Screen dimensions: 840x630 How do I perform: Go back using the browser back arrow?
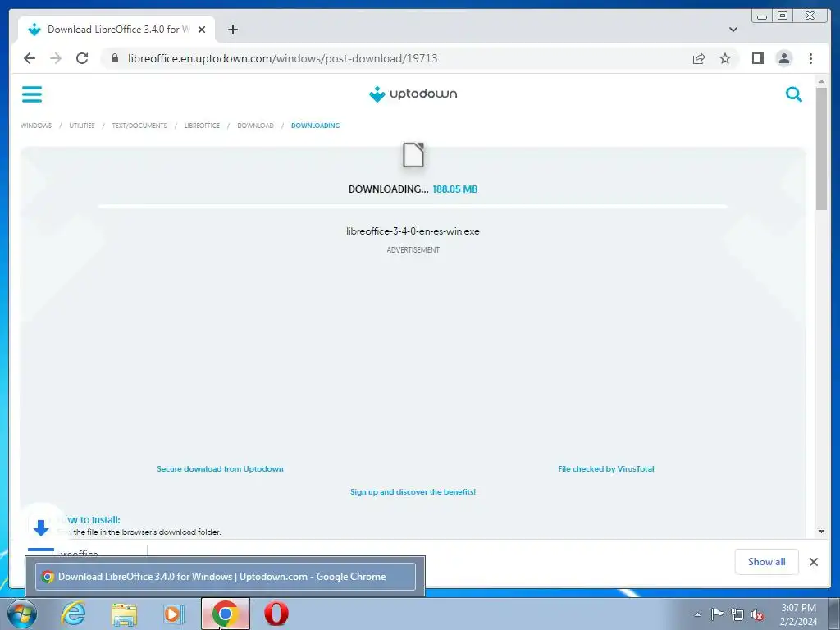30,58
